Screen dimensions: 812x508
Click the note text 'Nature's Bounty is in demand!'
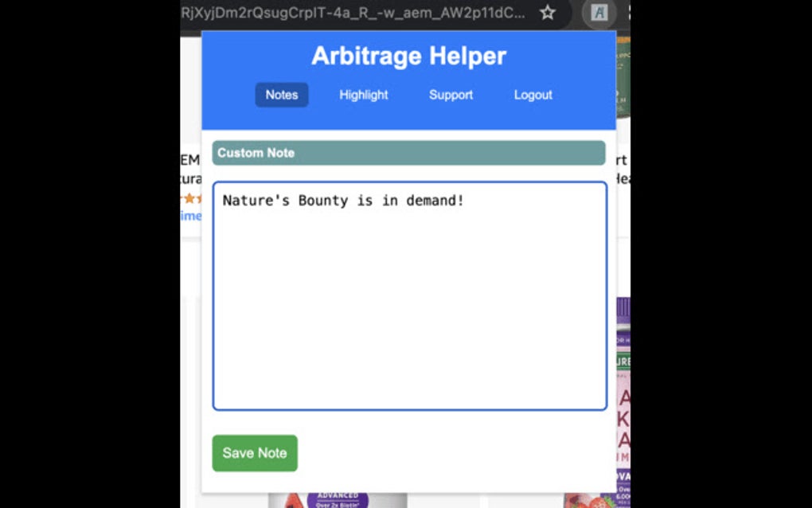click(342, 200)
